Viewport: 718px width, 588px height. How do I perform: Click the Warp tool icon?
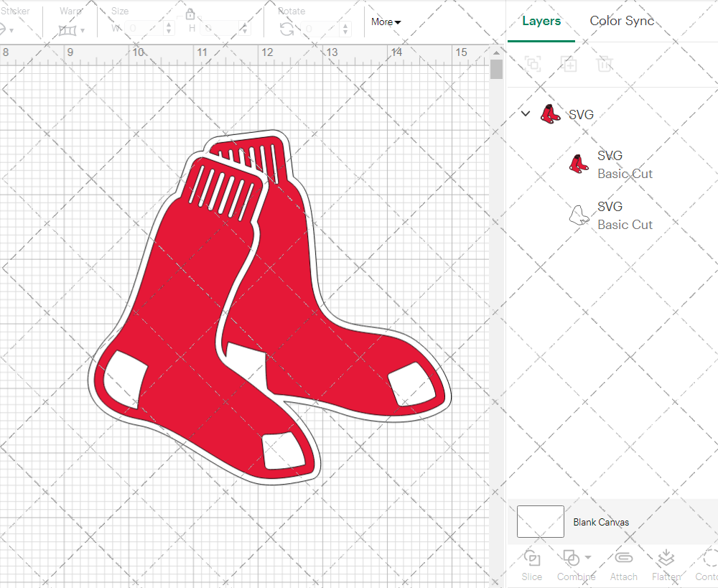click(68, 30)
